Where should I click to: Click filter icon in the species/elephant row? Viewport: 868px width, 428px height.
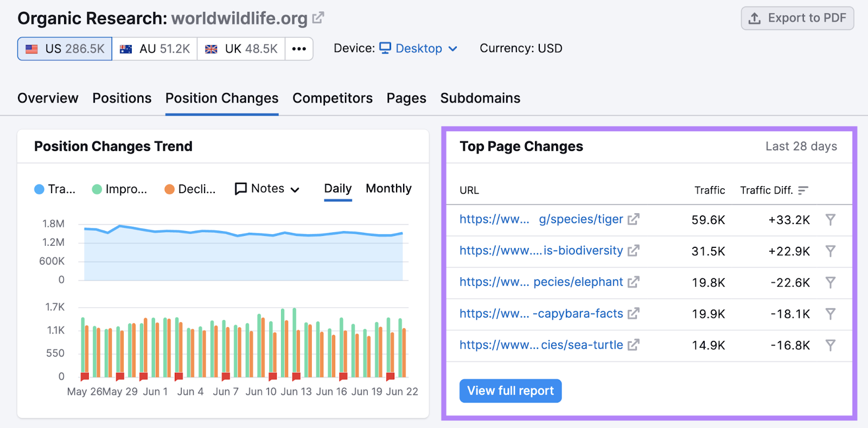point(830,283)
